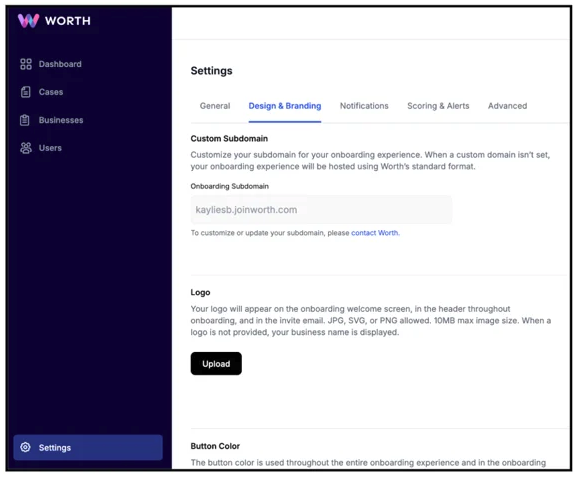Click the Cases document icon
Image resolution: width=578 pixels, height=478 pixels.
click(25, 92)
